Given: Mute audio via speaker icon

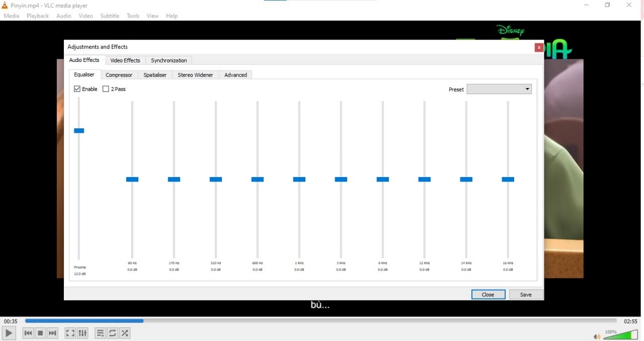Looking at the screenshot, I should coord(597,337).
